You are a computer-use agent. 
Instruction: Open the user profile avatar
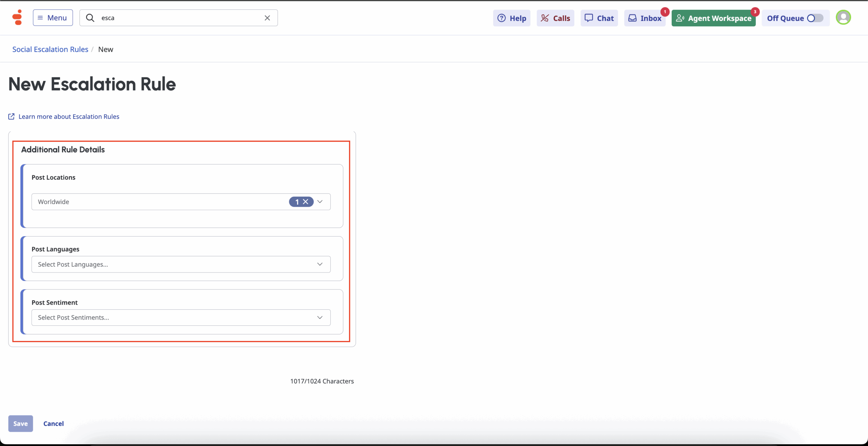[x=843, y=18]
